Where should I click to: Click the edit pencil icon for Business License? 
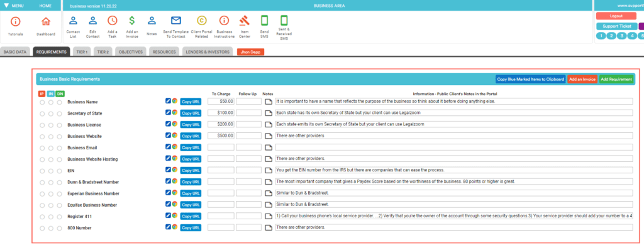(168, 124)
